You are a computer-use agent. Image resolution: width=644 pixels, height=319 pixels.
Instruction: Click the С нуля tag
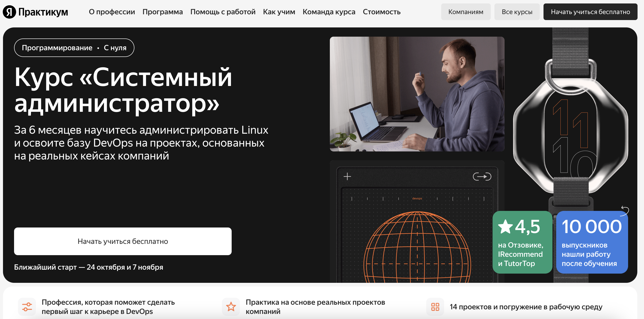[115, 48]
